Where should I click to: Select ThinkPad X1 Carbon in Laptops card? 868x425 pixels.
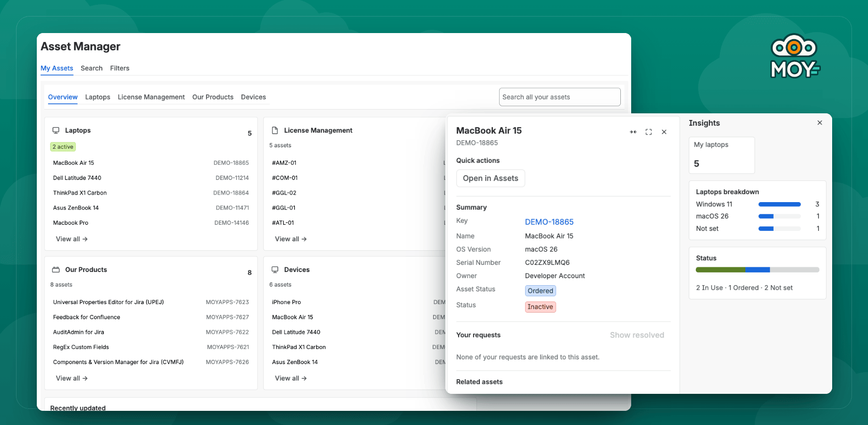[x=151, y=193]
